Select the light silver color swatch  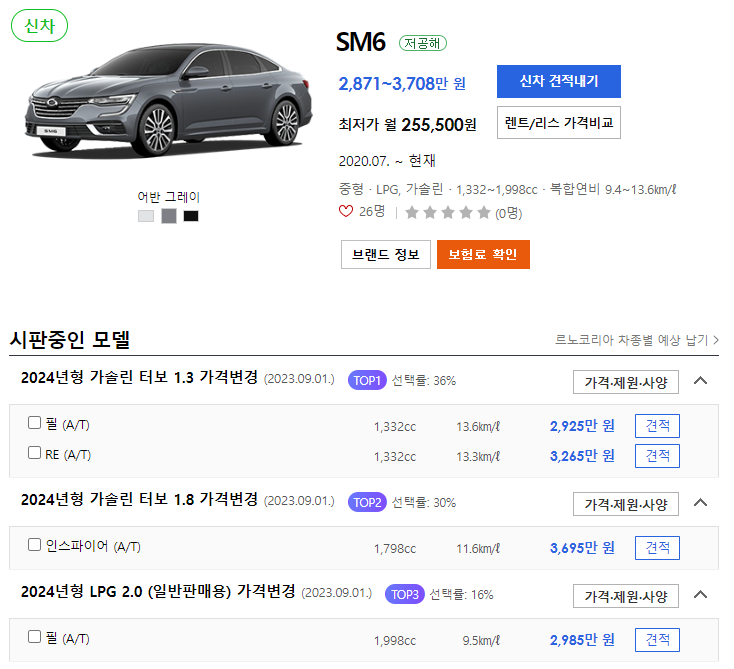146,216
